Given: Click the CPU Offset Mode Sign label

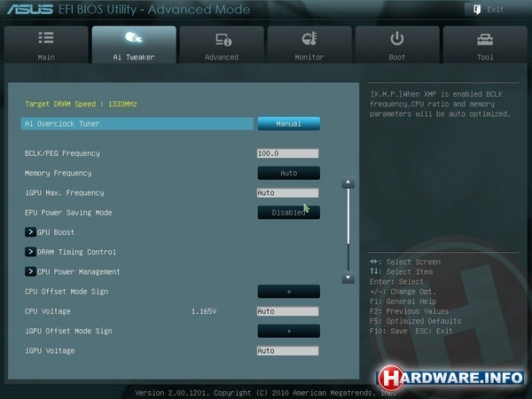Looking at the screenshot, I should click(66, 292).
